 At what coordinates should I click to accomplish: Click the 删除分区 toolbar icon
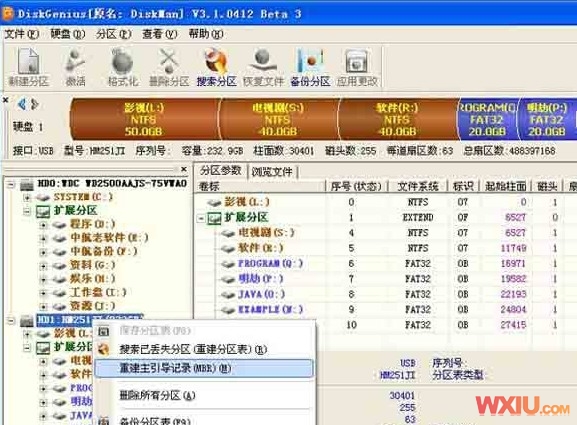tap(169, 68)
